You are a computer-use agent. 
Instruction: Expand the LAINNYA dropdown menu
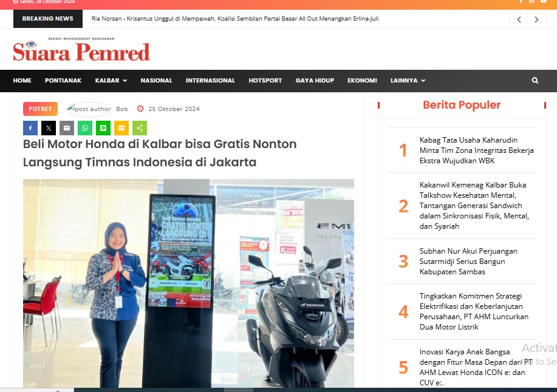(408, 81)
